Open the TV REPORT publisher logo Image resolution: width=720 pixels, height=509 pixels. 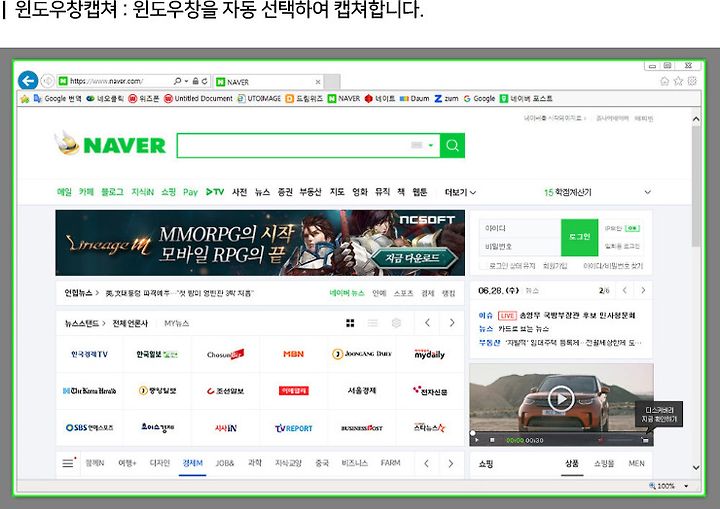click(x=293, y=428)
